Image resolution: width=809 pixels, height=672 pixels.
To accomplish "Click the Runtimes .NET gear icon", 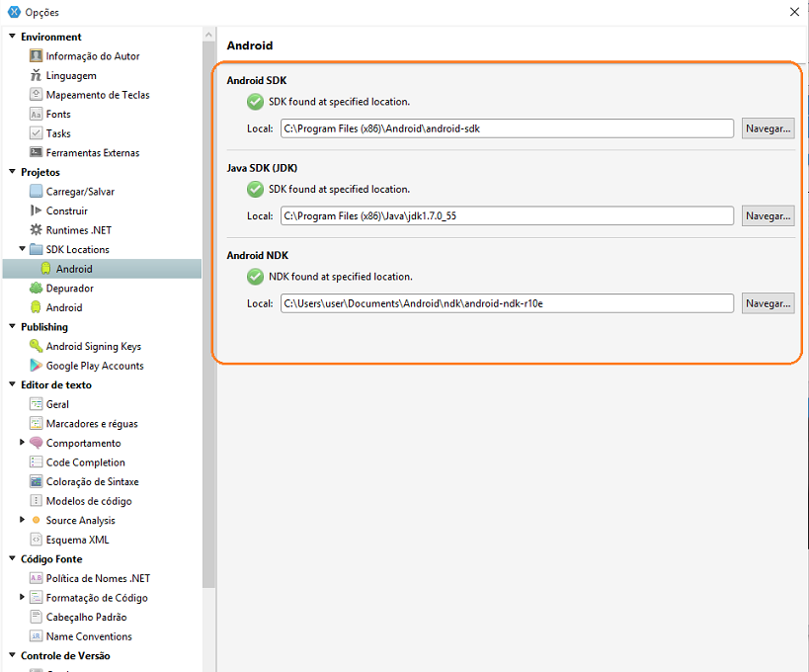I will (36, 229).
